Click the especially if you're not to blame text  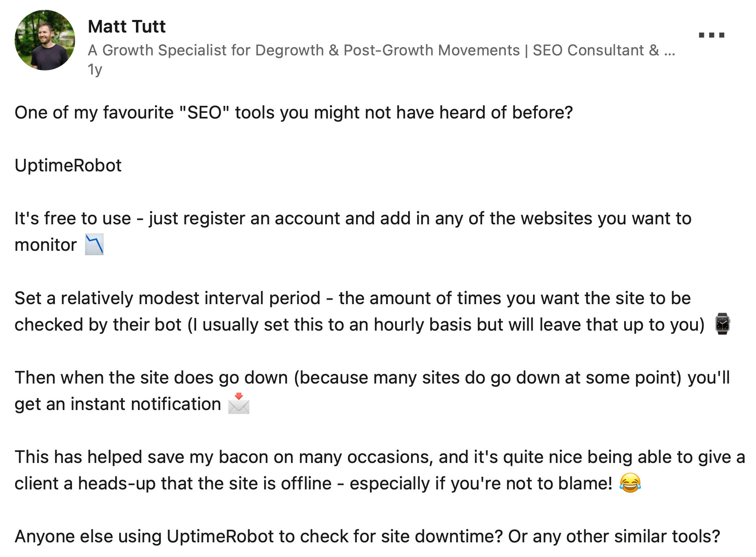click(481, 483)
